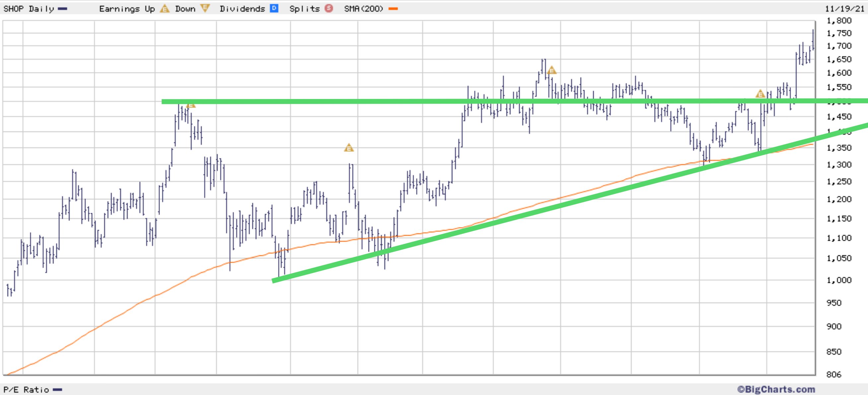Click the earnings marker at the 1,350 level
This screenshot has height=395, width=868.
point(349,148)
